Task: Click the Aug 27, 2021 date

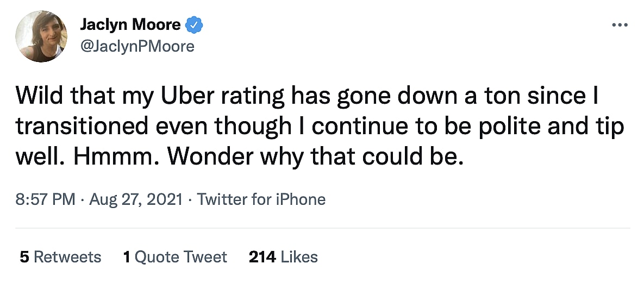Action: click(x=135, y=199)
